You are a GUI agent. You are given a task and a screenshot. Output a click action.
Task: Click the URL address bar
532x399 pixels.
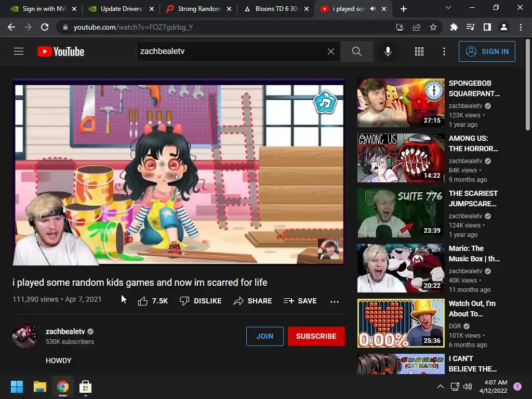tap(224, 27)
